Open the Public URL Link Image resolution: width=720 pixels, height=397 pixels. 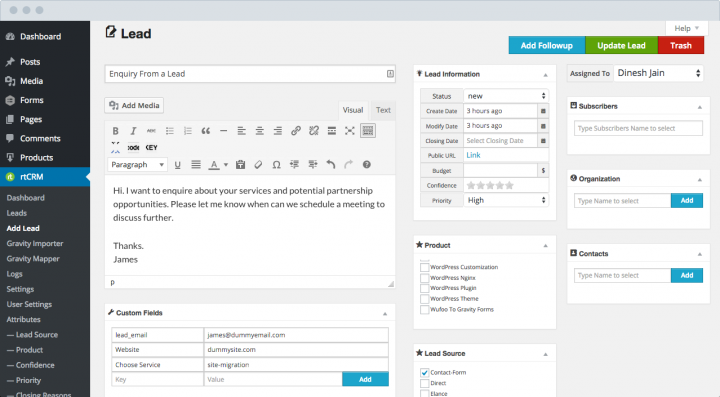coord(473,155)
